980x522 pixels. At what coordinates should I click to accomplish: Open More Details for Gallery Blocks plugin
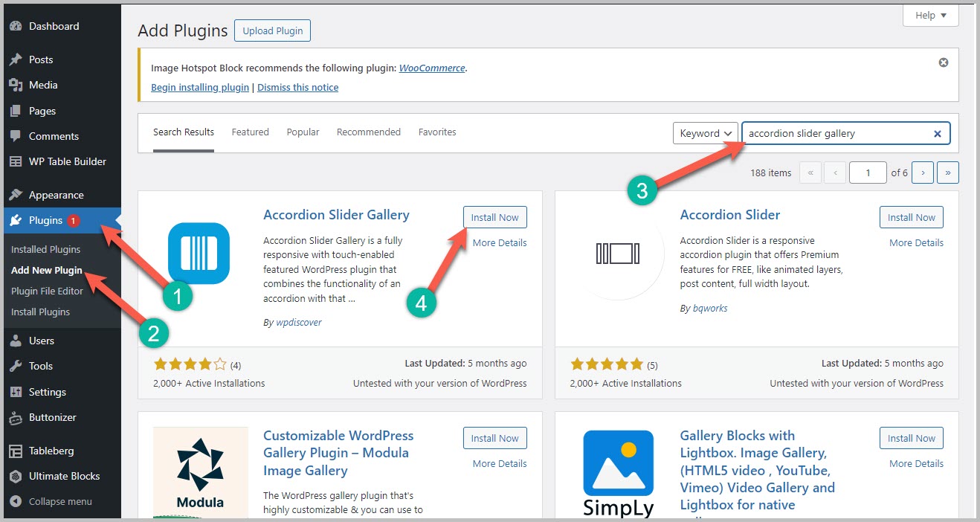pos(916,463)
